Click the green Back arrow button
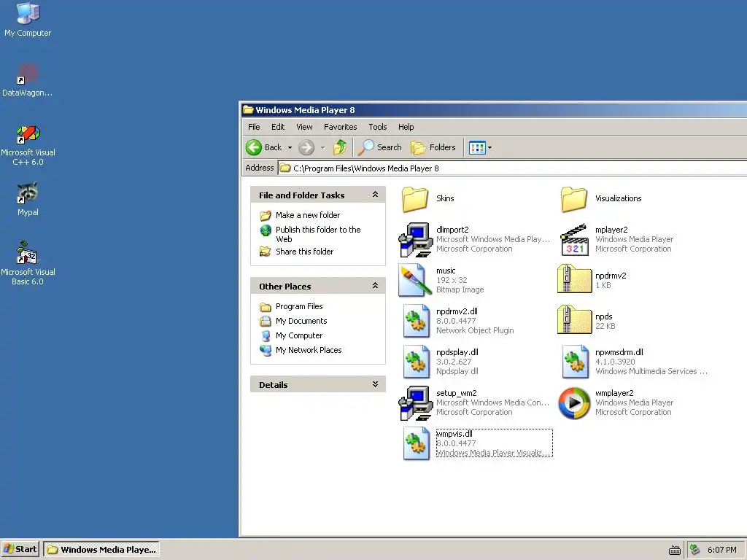The width and height of the screenshot is (747, 560). tap(254, 147)
